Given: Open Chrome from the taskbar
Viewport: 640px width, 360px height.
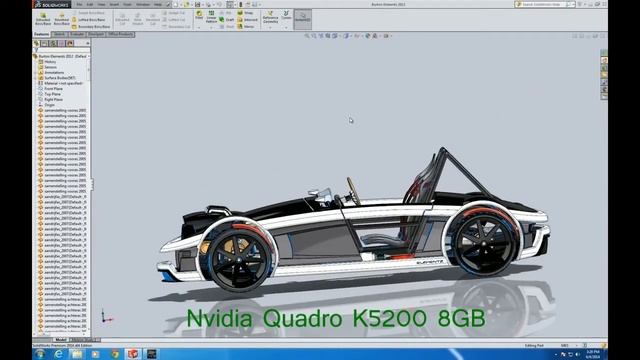Looking at the screenshot, I should (x=115, y=354).
